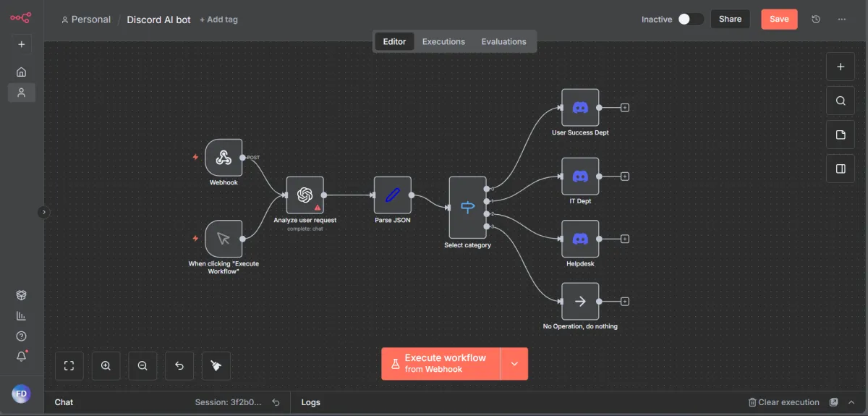
Task: Click Add tag
Action: [218, 20]
